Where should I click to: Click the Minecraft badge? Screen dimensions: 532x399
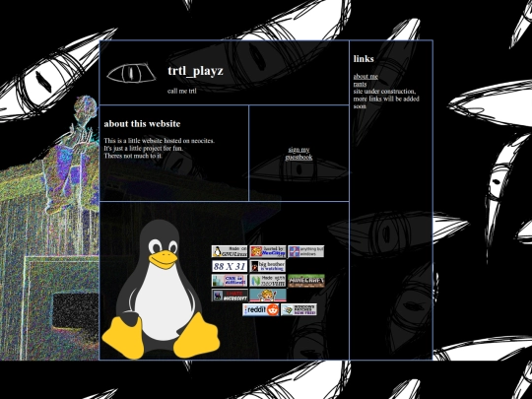(306, 281)
